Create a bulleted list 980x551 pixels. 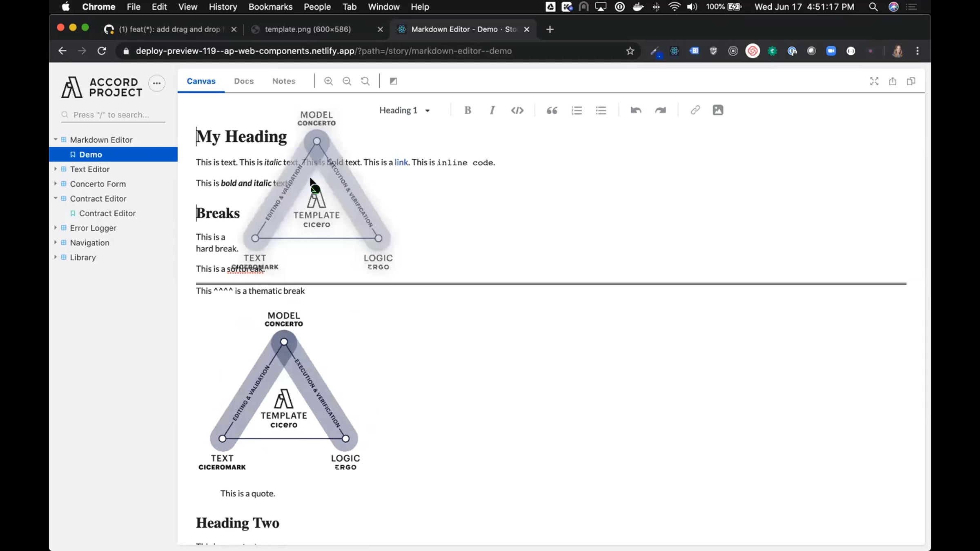[601, 110]
